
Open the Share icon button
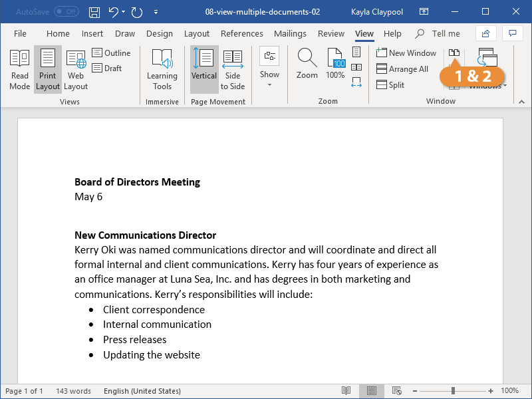point(486,33)
